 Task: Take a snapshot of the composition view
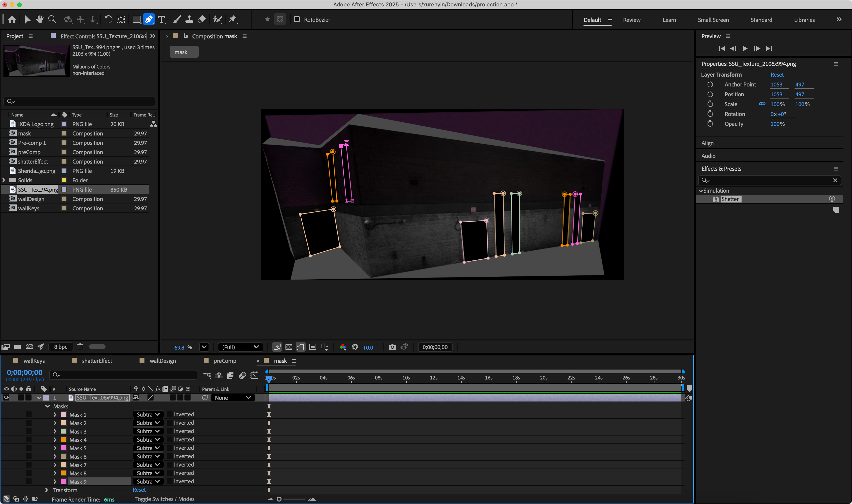(x=392, y=347)
